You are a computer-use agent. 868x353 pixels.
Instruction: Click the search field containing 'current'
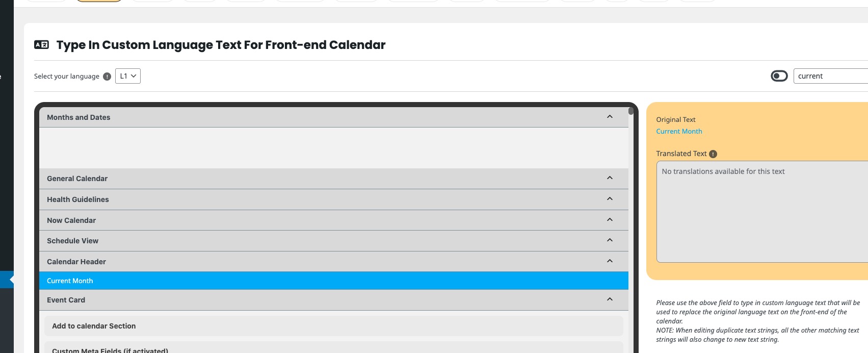tap(831, 76)
